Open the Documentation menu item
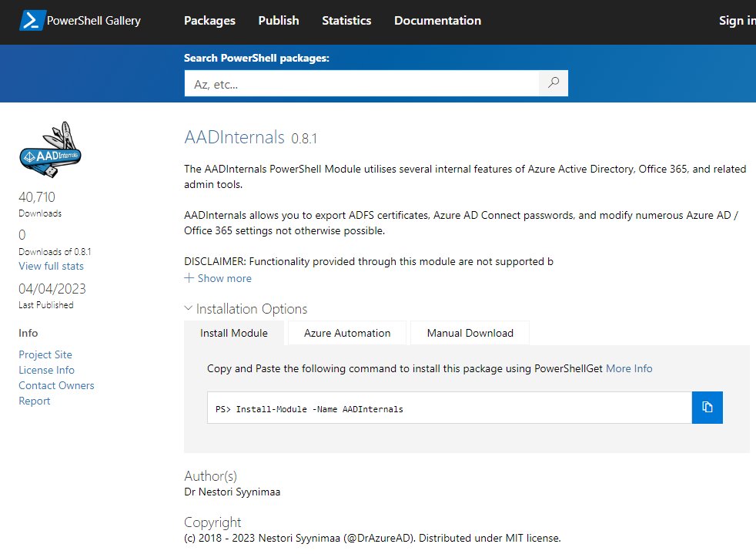Image resolution: width=756 pixels, height=554 pixels. (437, 21)
